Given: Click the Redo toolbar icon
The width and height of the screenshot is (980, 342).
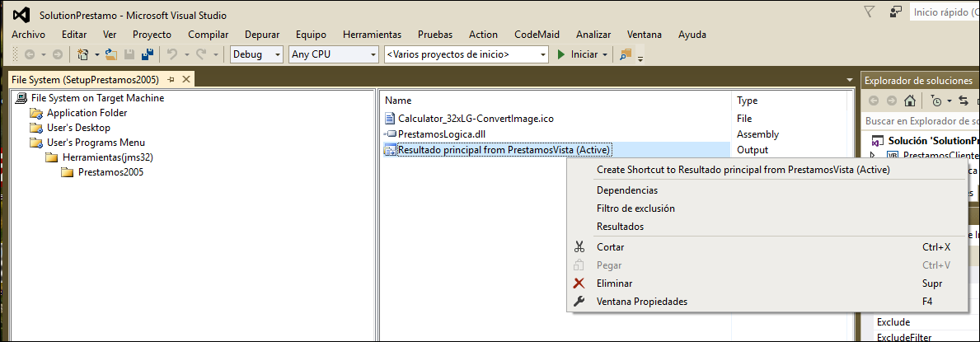Looking at the screenshot, I should click(201, 55).
